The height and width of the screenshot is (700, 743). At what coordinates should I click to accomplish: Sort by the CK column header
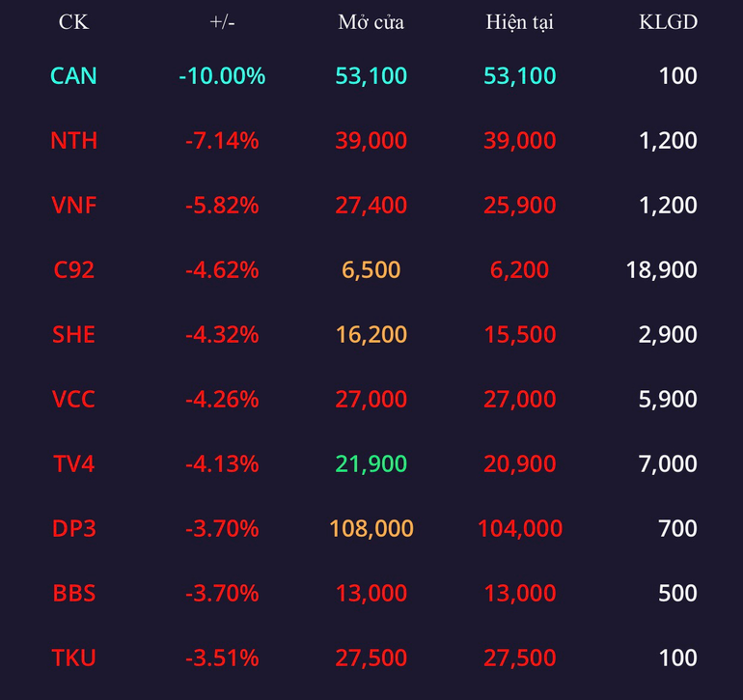pyautogui.click(x=73, y=22)
